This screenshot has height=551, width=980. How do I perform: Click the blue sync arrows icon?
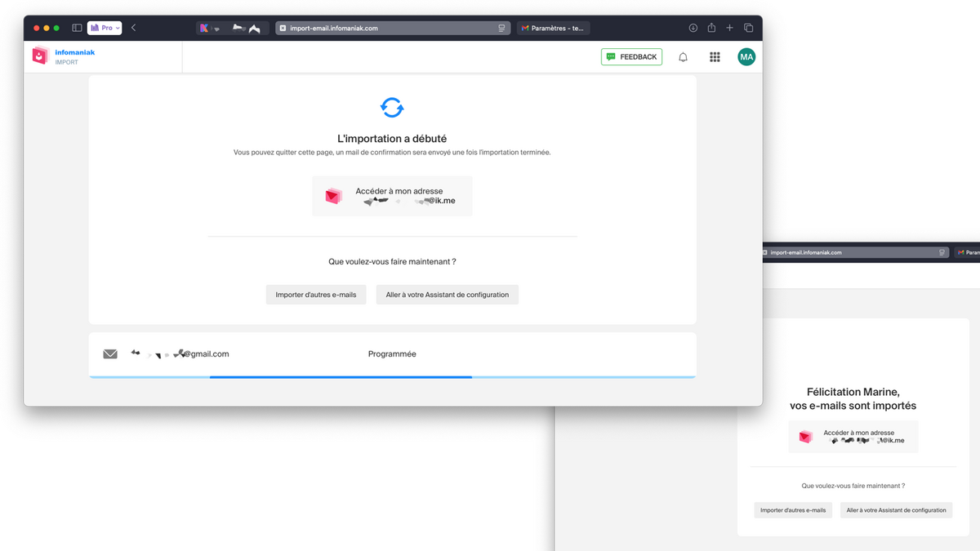tap(392, 107)
